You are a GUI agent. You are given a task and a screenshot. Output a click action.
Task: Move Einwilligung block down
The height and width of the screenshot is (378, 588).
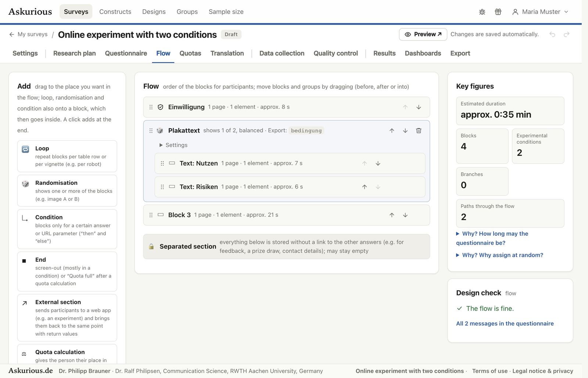point(419,107)
